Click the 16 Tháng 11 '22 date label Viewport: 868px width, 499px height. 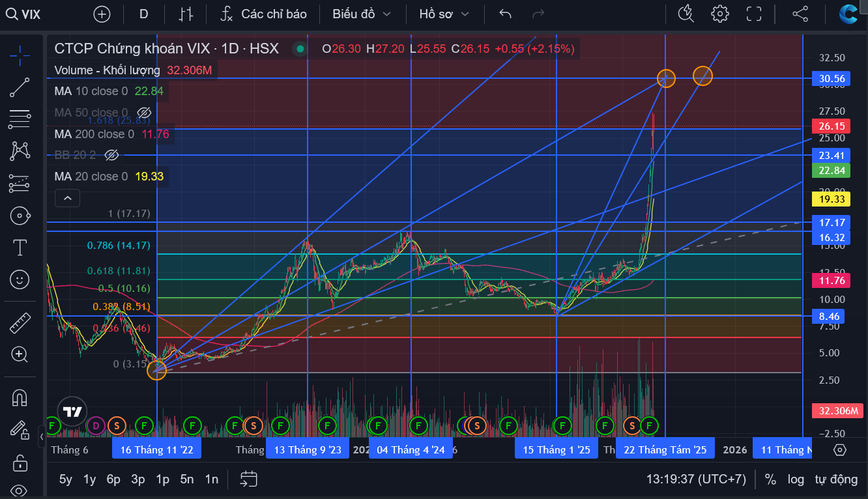pyautogui.click(x=156, y=449)
